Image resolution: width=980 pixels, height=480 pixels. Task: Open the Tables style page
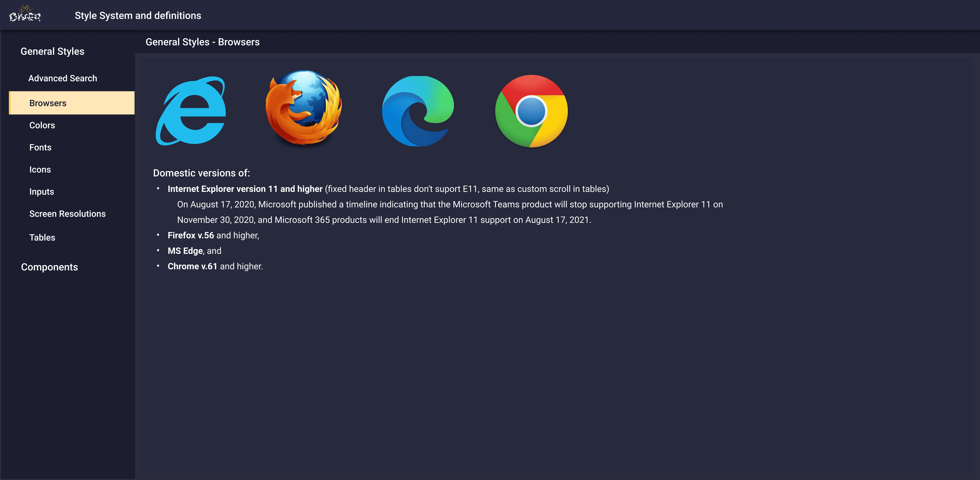point(42,238)
